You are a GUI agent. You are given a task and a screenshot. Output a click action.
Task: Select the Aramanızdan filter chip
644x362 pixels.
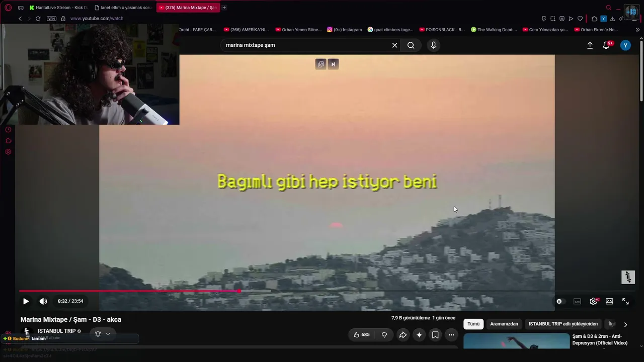504,324
